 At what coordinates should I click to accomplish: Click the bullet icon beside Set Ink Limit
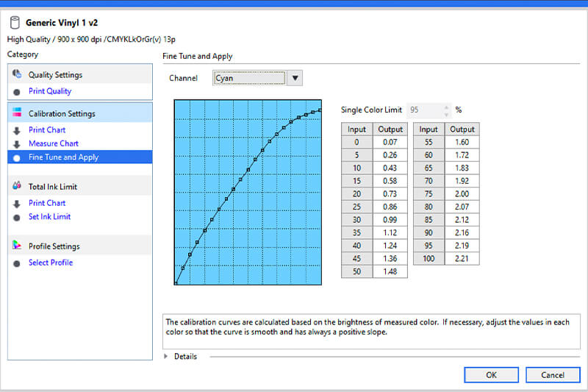coord(17,218)
